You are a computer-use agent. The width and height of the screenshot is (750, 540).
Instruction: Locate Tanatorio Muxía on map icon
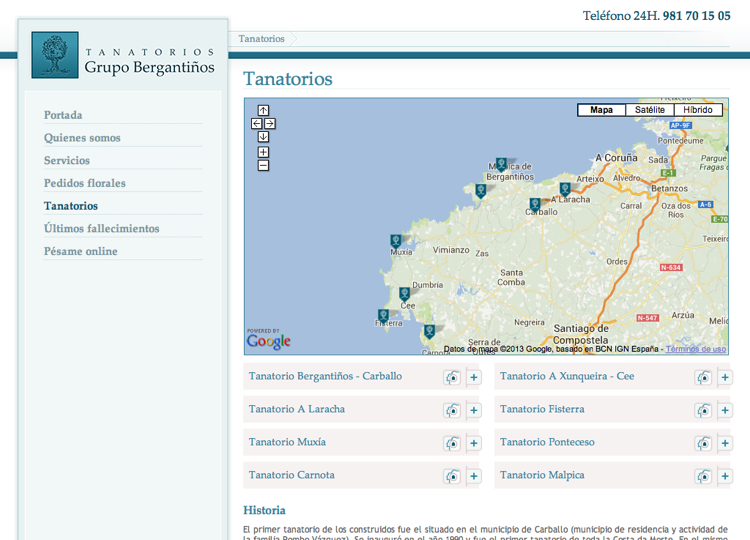point(452,443)
